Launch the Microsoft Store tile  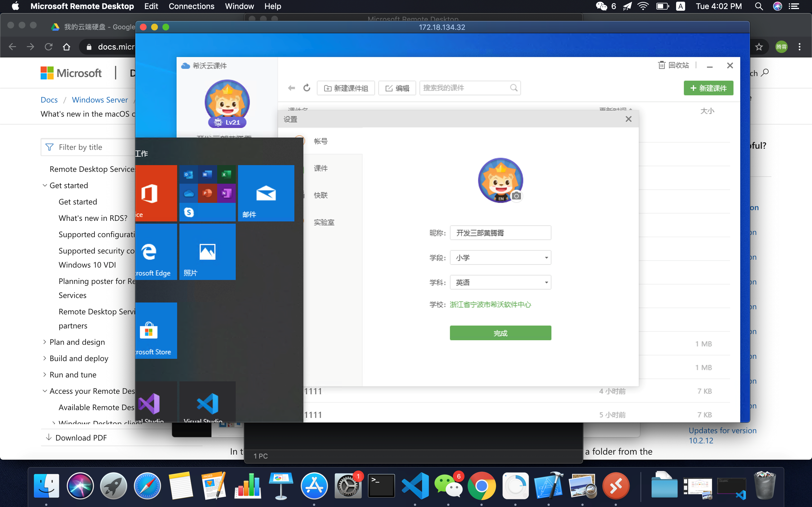[x=156, y=331]
